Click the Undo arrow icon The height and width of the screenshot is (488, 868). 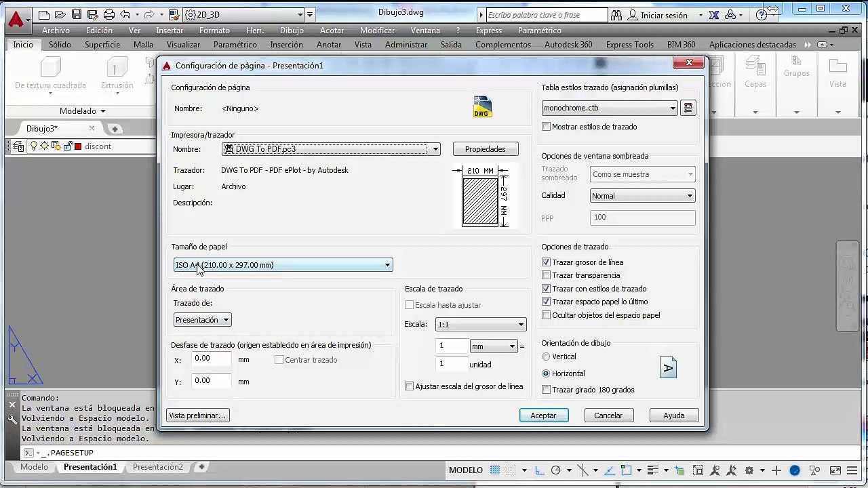pyautogui.click(x=125, y=14)
